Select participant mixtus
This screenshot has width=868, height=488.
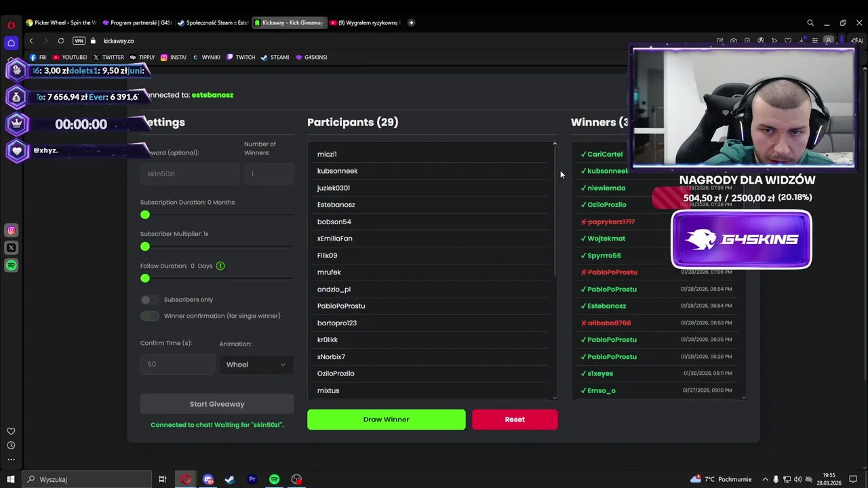(431, 390)
